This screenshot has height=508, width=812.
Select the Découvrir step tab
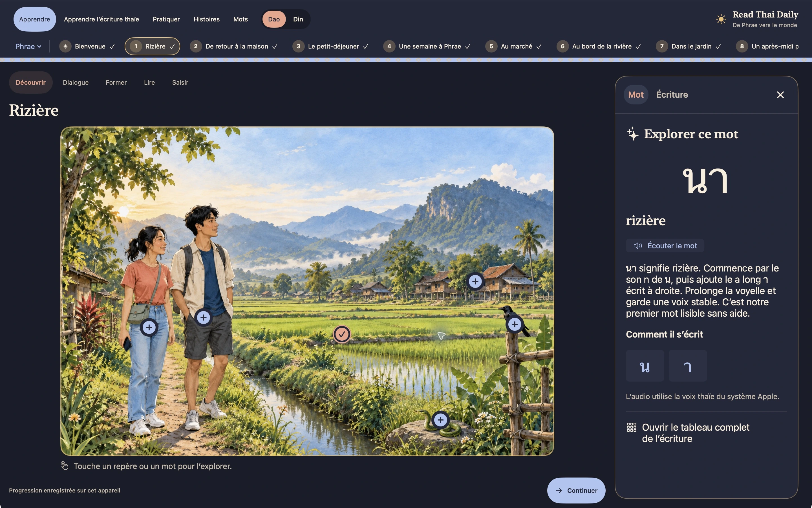30,82
